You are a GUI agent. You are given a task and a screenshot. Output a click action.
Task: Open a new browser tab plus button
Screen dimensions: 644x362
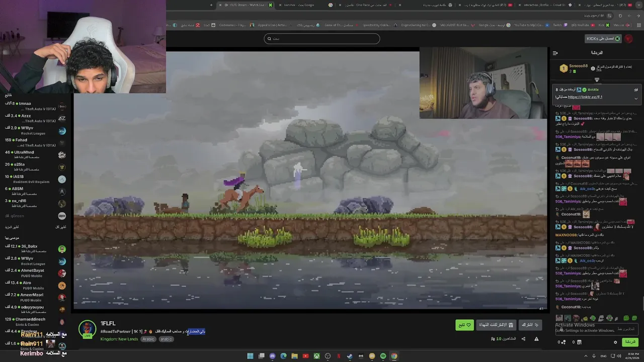click(x=211, y=5)
